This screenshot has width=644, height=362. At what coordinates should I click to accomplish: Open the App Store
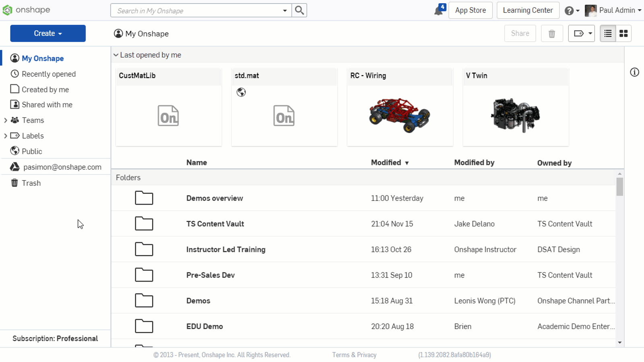click(471, 10)
